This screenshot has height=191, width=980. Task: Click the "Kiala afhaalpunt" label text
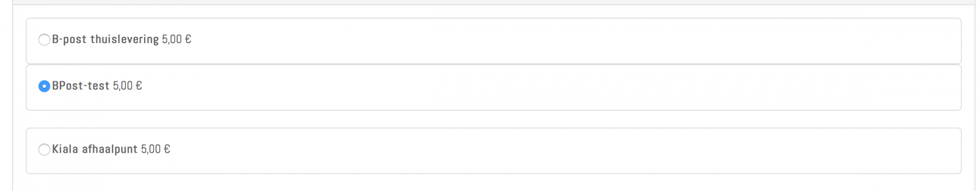(x=95, y=149)
